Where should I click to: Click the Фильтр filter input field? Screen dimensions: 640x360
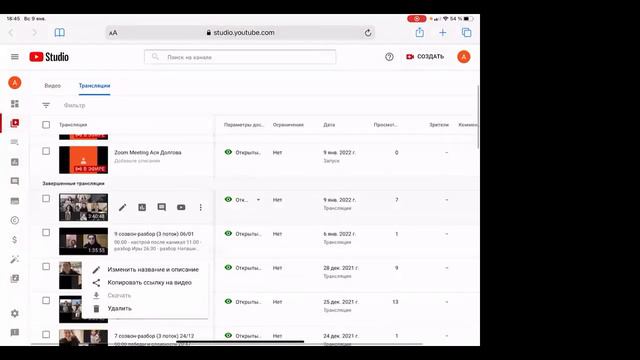(x=74, y=105)
